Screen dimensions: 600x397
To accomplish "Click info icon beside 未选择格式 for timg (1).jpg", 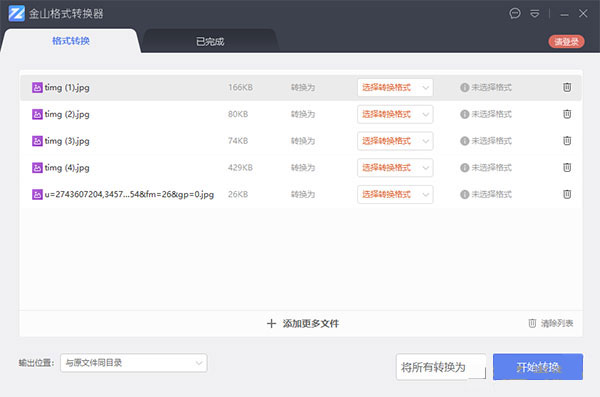I will pos(465,88).
